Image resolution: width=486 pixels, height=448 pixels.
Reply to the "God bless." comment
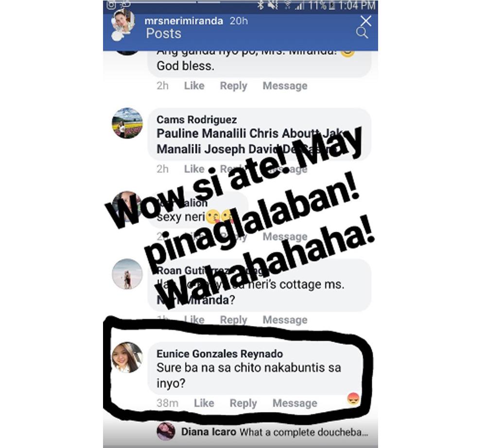[233, 86]
